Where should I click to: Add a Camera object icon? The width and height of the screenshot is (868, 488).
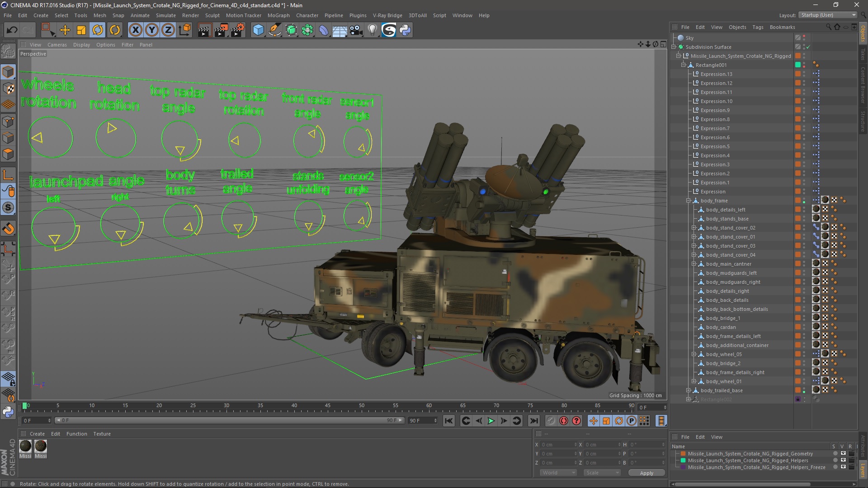(356, 30)
